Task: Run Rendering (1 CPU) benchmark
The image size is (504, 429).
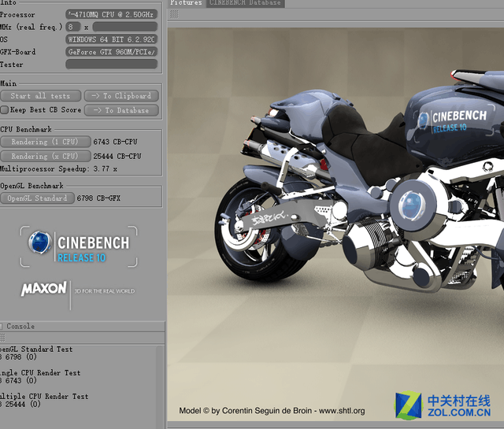Action: point(46,142)
